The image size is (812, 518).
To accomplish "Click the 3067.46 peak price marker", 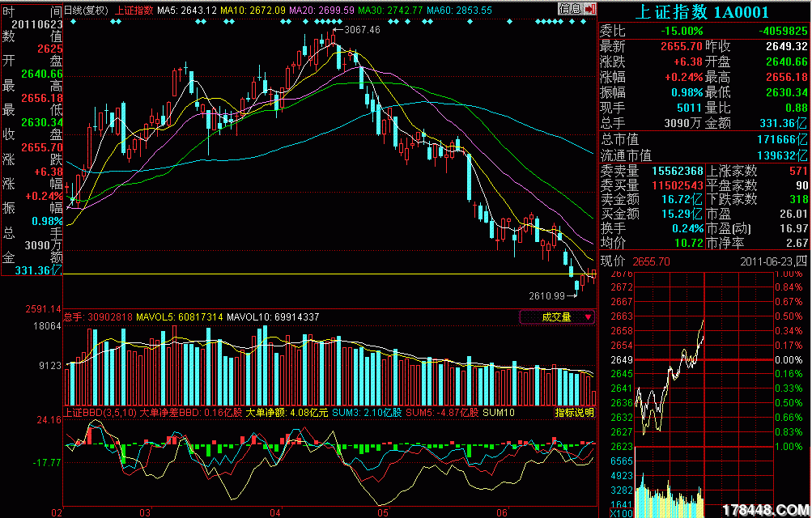I will (x=360, y=30).
